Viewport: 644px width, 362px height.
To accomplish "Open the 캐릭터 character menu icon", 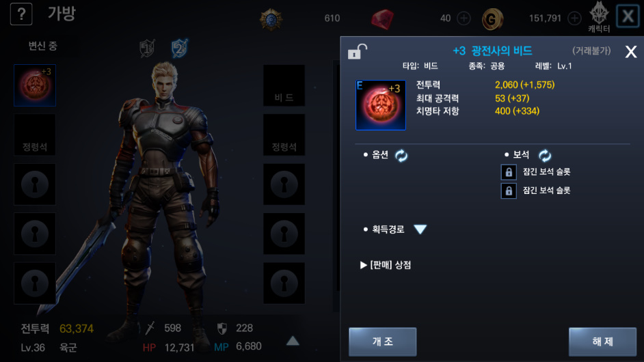I will point(599,17).
